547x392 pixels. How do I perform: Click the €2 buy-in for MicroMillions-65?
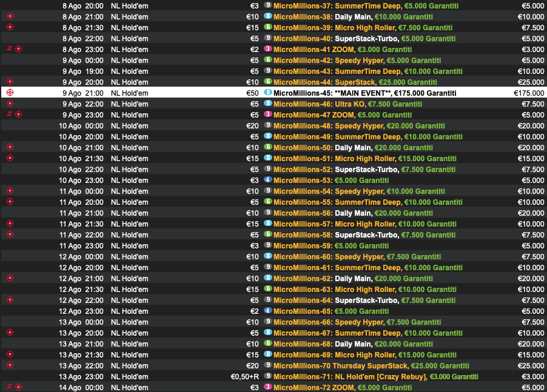tap(255, 311)
